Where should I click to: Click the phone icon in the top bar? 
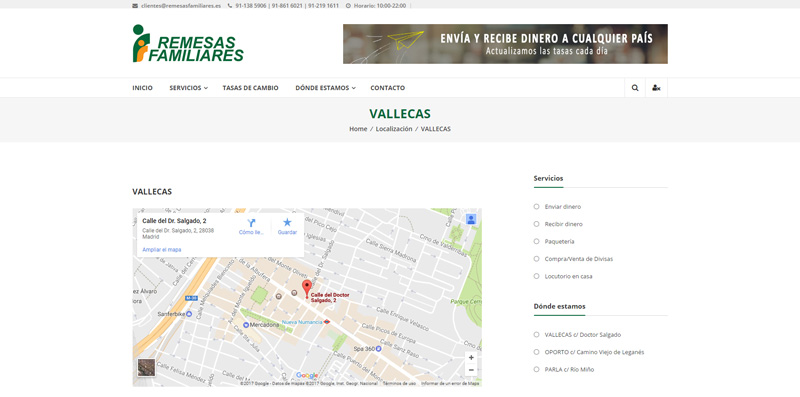pos(230,6)
